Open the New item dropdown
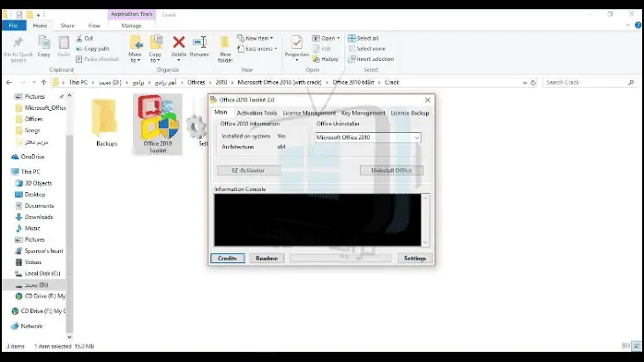Viewport: 644px width, 362px height. [255, 38]
